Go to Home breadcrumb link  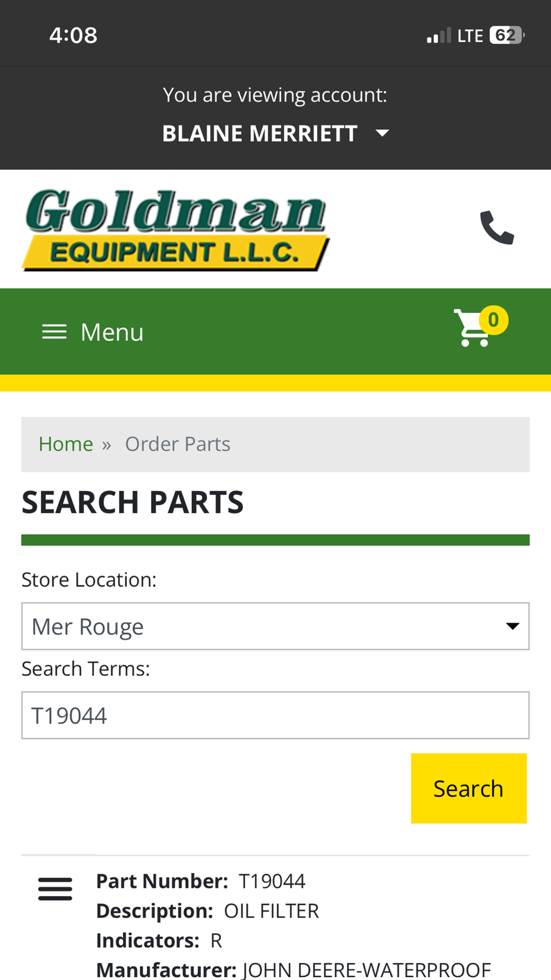tap(66, 444)
